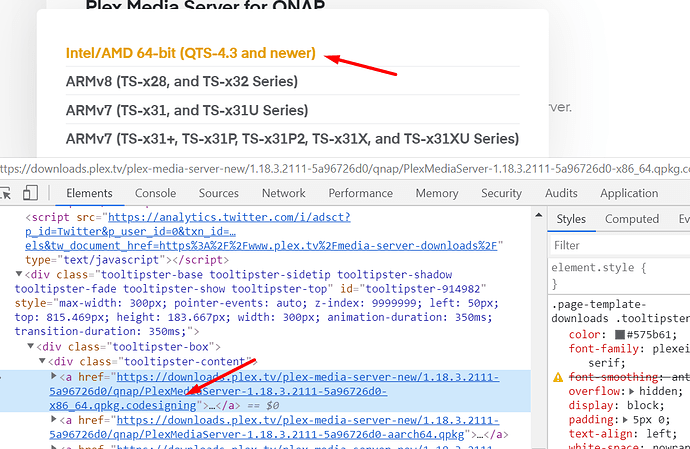Click the #575b61 color swatch

click(x=620, y=335)
